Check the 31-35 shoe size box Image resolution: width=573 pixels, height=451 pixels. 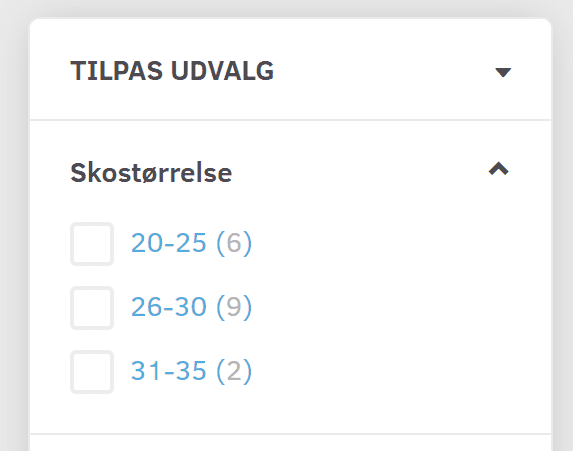click(x=92, y=372)
